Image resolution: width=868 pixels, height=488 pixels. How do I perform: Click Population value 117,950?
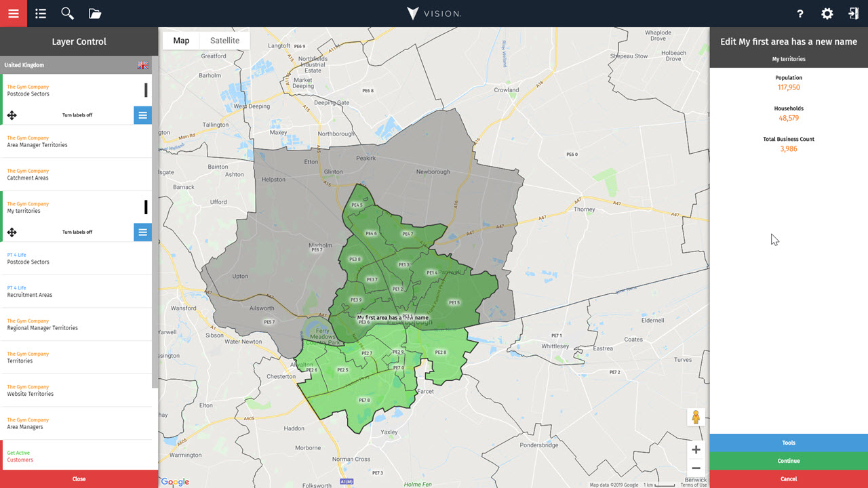coord(789,87)
